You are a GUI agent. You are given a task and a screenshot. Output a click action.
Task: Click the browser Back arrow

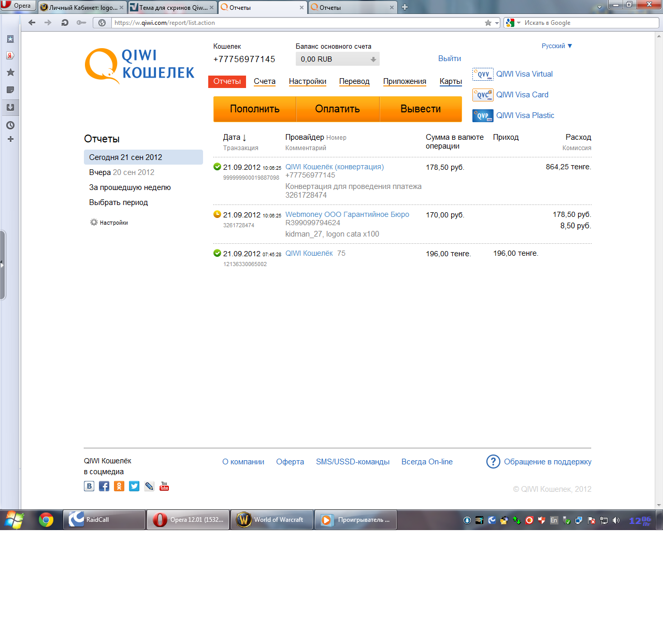(x=32, y=23)
